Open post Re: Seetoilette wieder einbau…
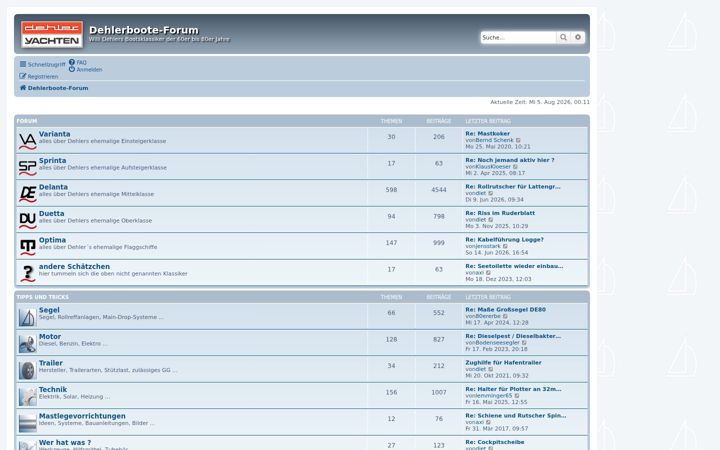 514,266
